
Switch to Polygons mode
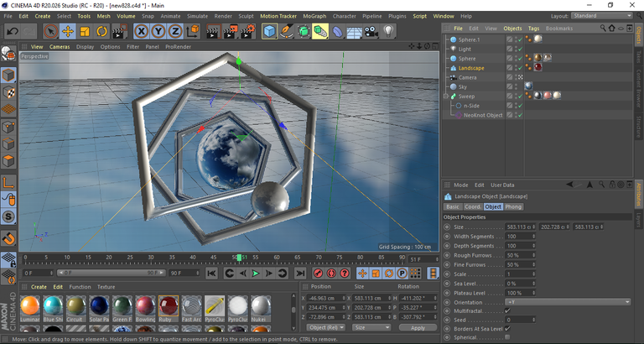click(x=8, y=161)
